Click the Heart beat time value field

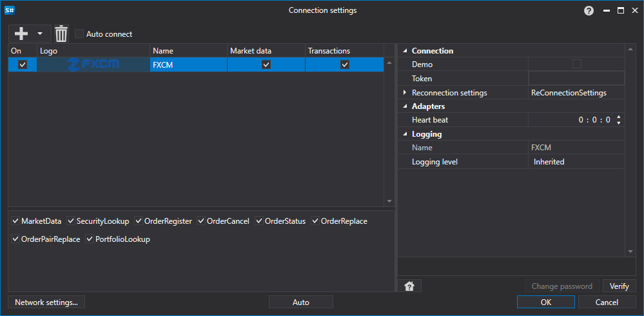pyautogui.click(x=572, y=121)
